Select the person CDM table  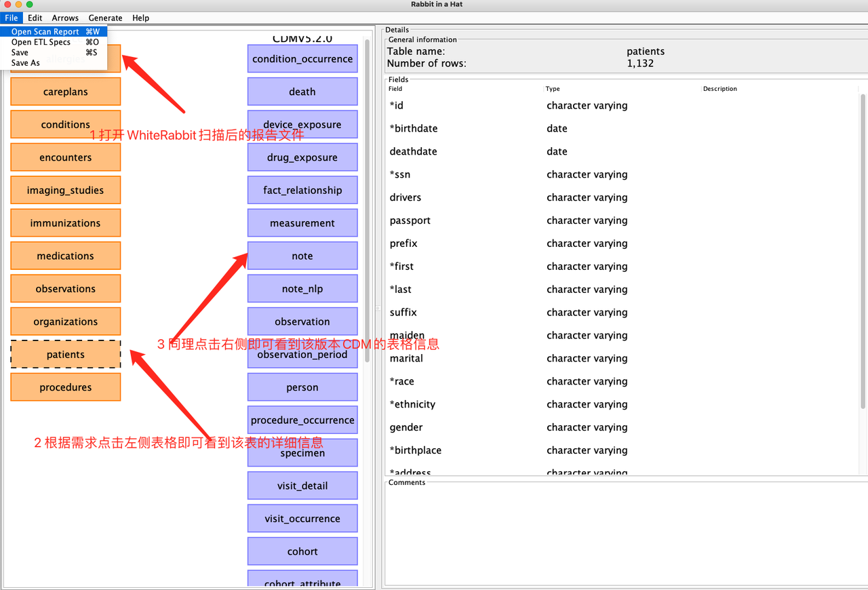click(302, 387)
